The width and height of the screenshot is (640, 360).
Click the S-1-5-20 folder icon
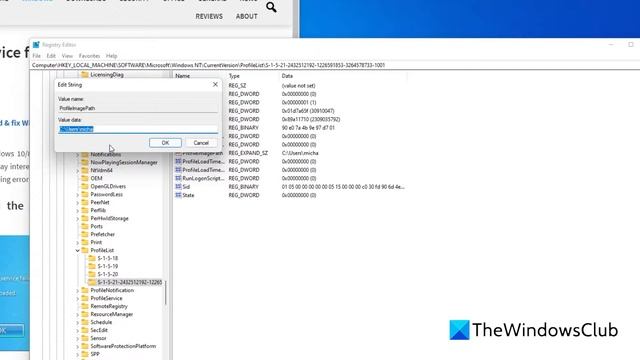92,274
